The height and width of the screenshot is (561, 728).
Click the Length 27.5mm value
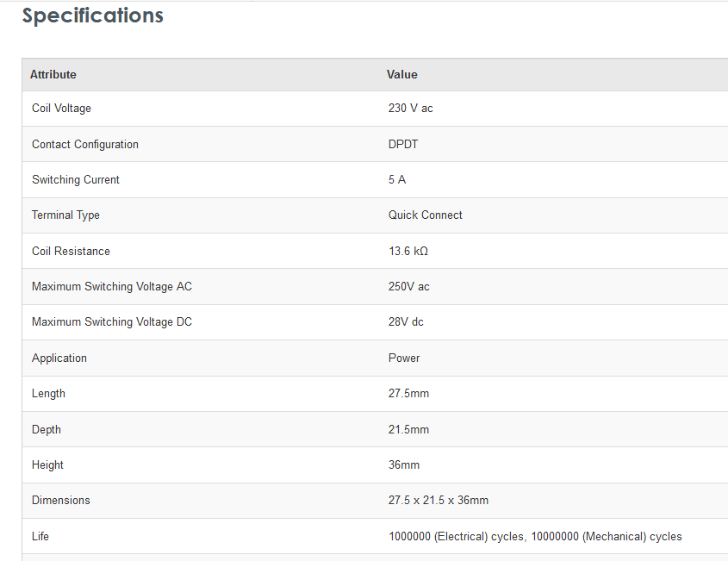point(408,393)
